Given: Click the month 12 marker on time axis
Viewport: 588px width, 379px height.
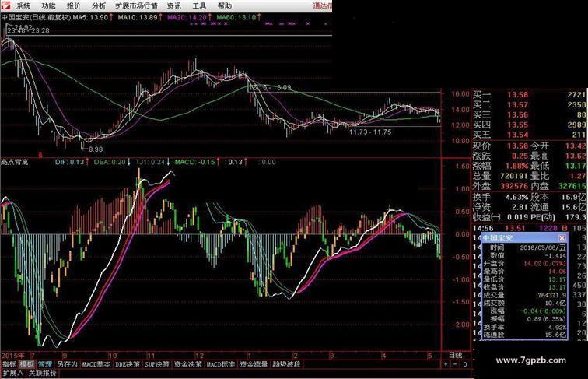Looking at the screenshot, I should coord(199,355).
